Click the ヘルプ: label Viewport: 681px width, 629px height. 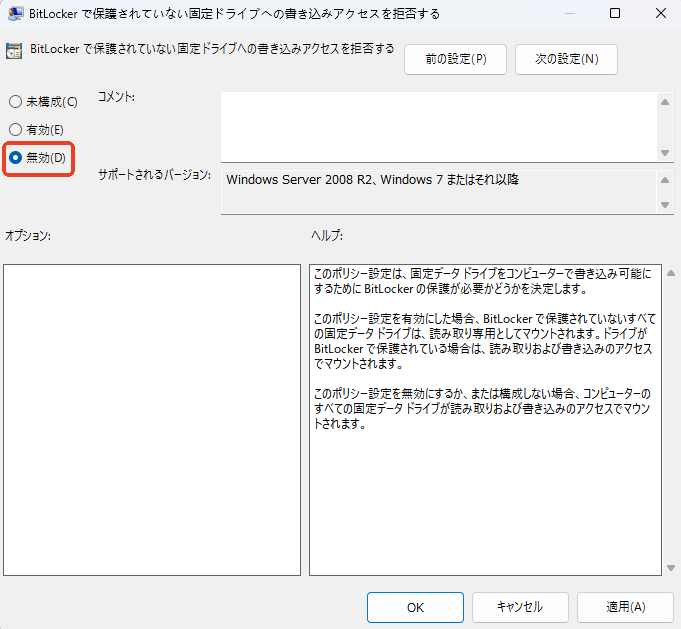327,235
